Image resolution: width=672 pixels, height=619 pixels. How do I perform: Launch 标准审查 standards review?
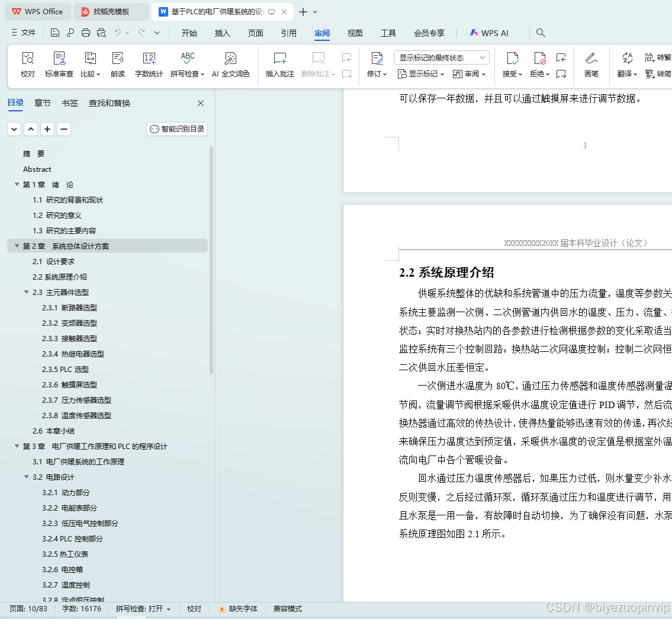59,65
